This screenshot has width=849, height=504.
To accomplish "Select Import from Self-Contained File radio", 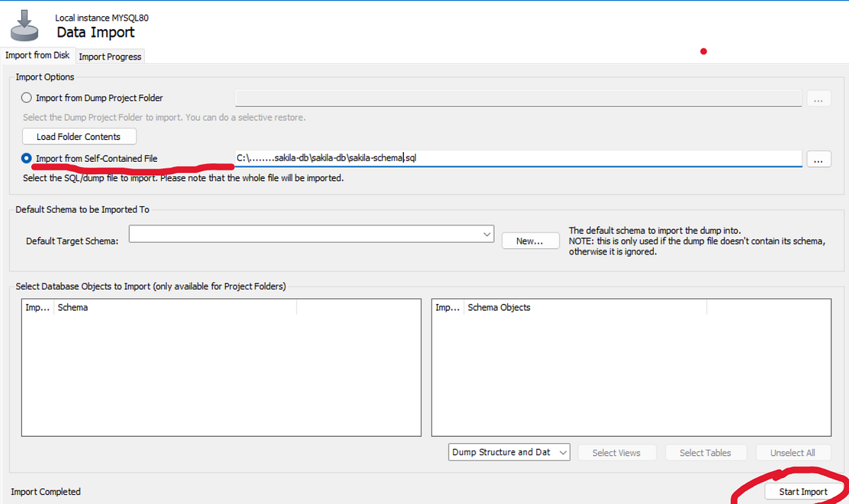I will 27,158.
